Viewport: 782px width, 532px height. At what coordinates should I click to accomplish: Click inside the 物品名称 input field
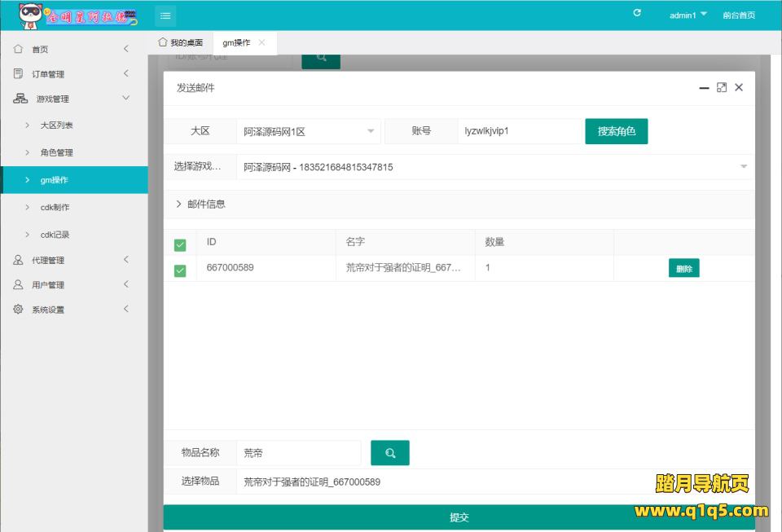click(x=299, y=452)
